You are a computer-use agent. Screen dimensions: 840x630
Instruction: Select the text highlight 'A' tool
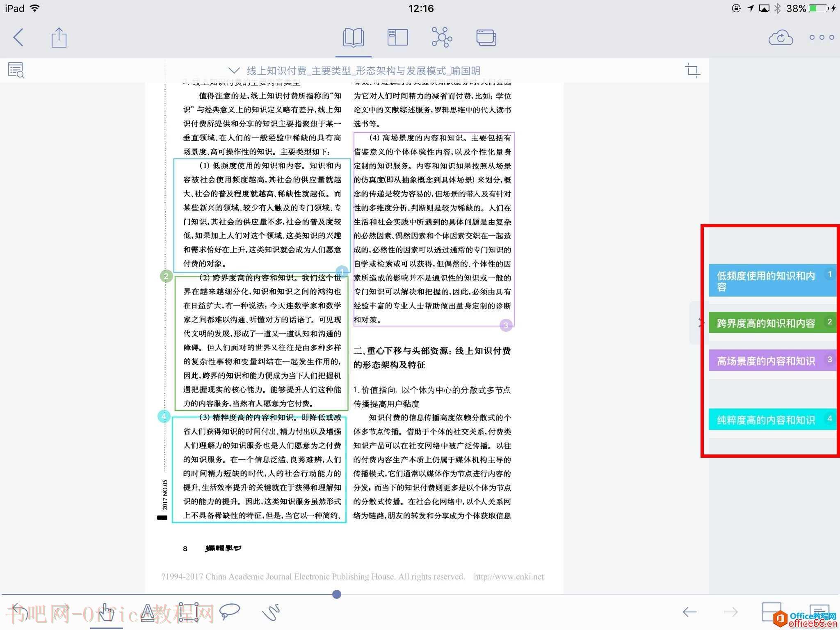(148, 612)
